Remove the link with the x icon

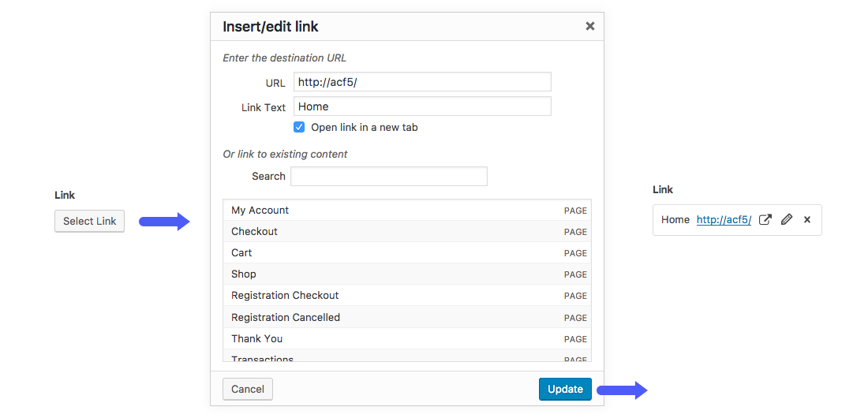point(807,220)
